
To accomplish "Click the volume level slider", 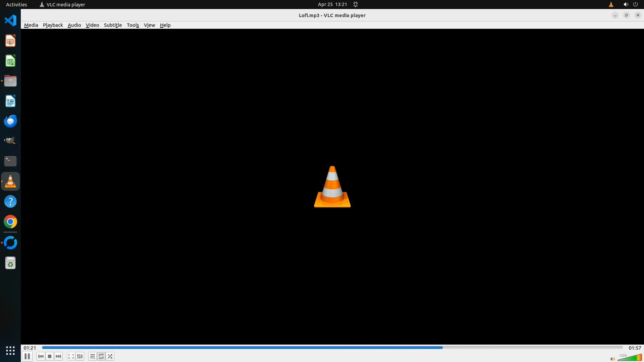I will click(630, 358).
